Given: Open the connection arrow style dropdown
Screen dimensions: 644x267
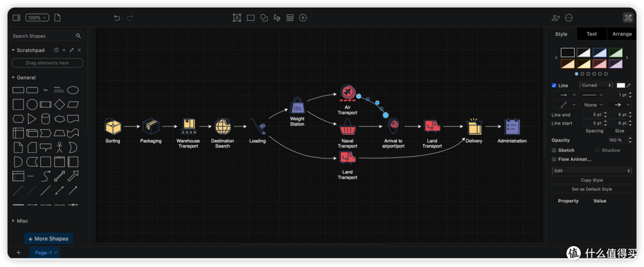Looking at the screenshot, I should [x=565, y=95].
